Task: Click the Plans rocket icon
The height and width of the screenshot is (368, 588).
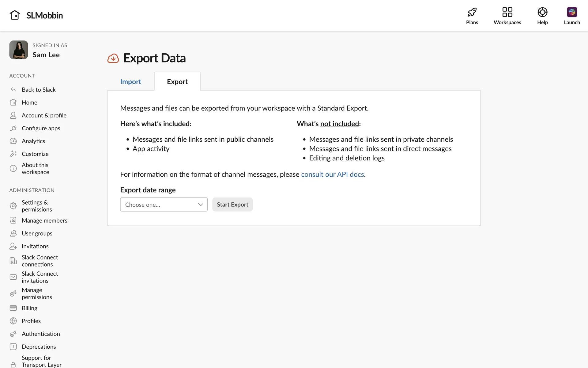Action: [472, 12]
